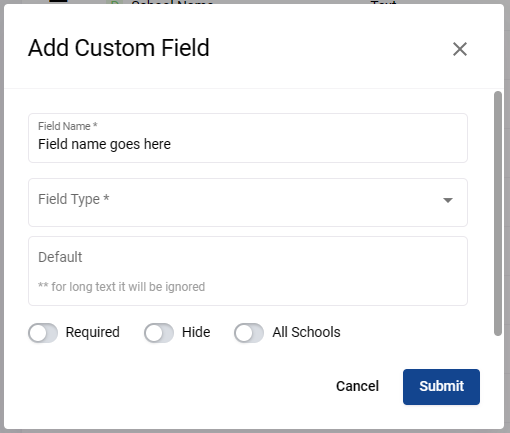This screenshot has width=510, height=433.
Task: Enable the Required toggle switch
Action: [43, 333]
